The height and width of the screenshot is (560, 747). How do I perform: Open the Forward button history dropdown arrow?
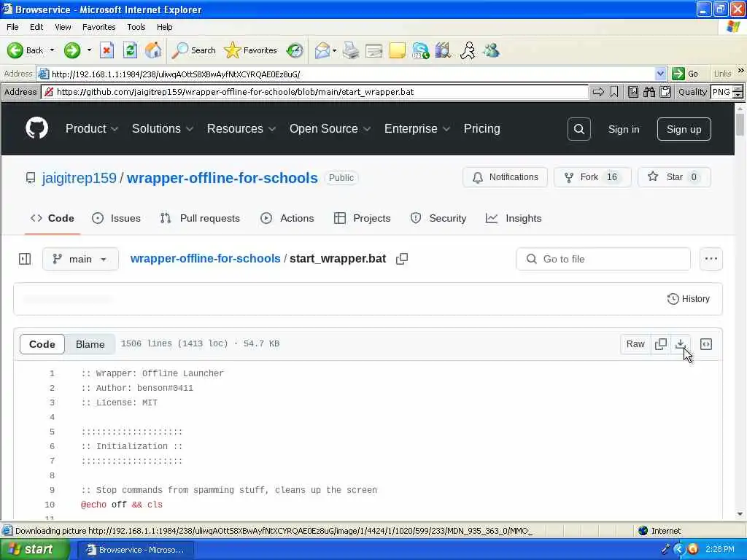click(89, 50)
